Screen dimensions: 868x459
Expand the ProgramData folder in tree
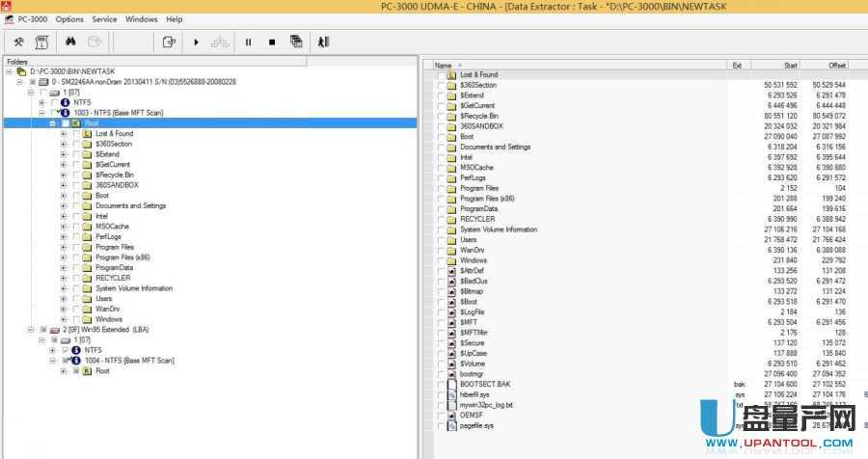point(64,267)
